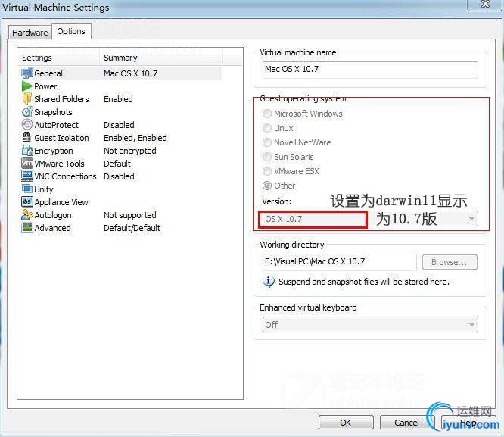Click the VNC Connections monitor icon
The height and width of the screenshot is (437, 504).
coord(27,176)
